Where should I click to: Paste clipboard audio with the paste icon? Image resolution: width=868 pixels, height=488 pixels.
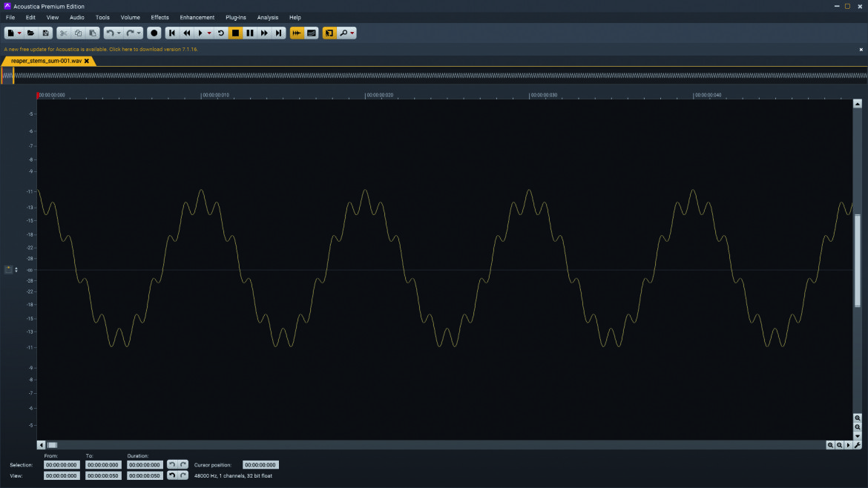pyautogui.click(x=93, y=33)
